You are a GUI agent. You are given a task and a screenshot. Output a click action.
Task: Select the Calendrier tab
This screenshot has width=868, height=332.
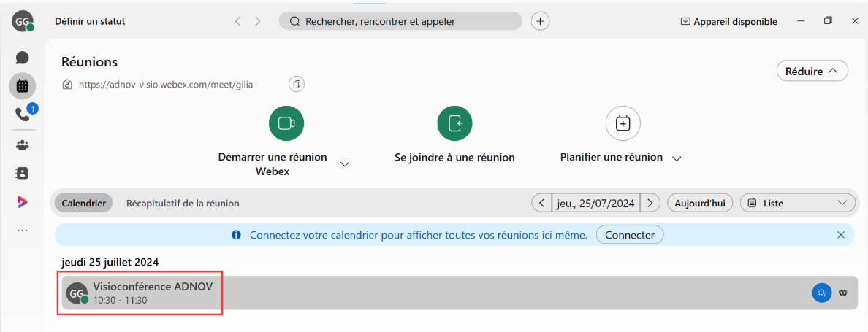83,203
